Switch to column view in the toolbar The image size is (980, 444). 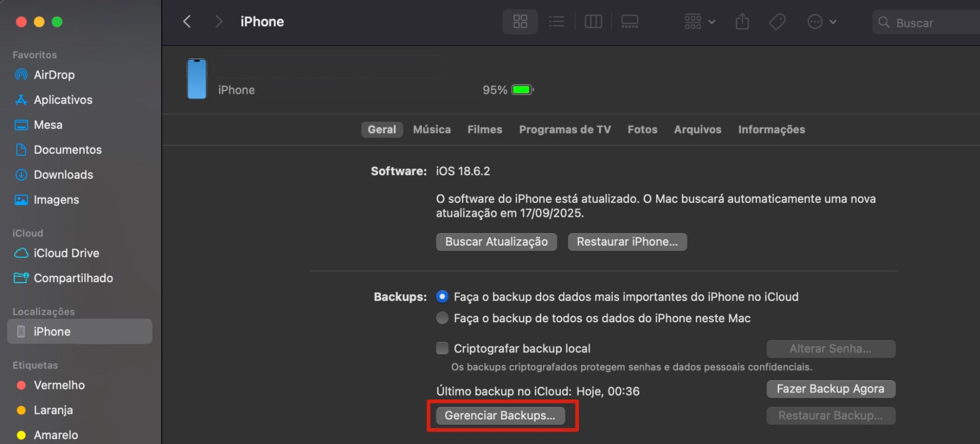coord(593,22)
